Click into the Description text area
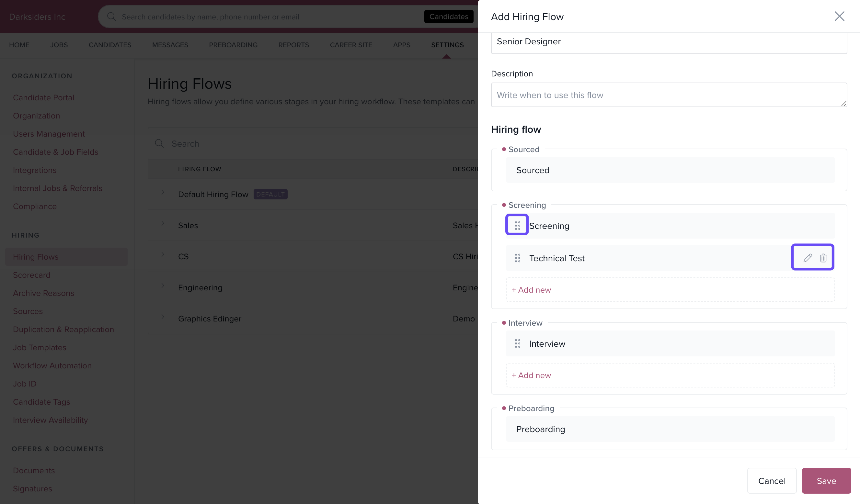860x504 pixels. coord(669,95)
